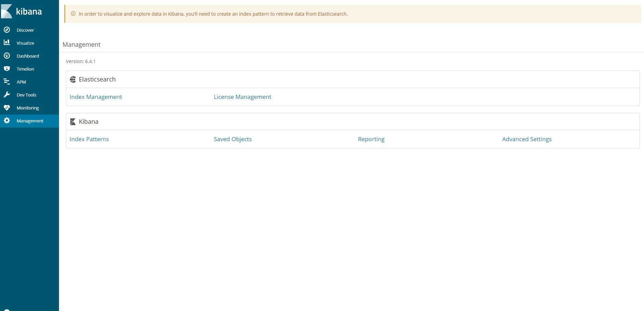The image size is (644, 311).
Task: Click the Visualize bar chart icon
Action: tap(7, 43)
